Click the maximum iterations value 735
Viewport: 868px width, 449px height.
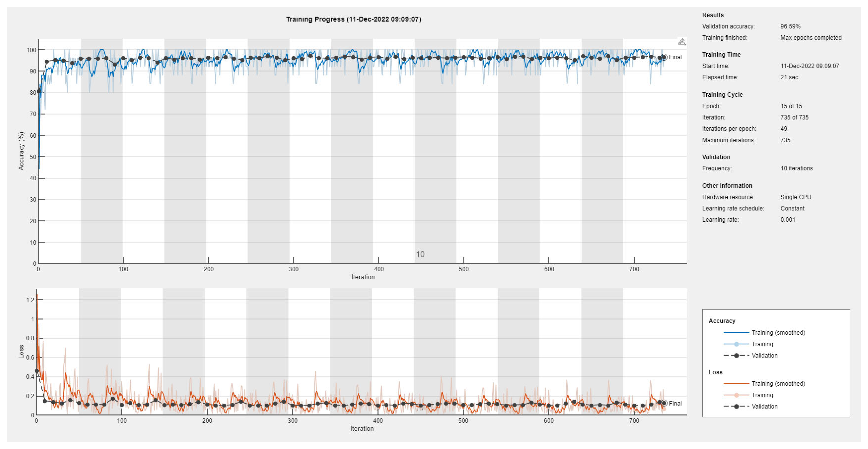[785, 140]
